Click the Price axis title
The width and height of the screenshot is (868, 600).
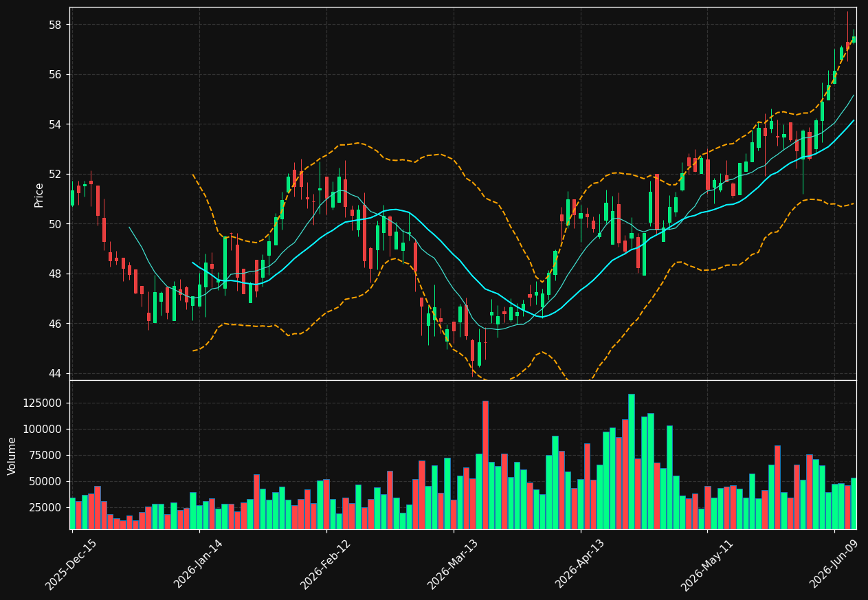[39, 195]
